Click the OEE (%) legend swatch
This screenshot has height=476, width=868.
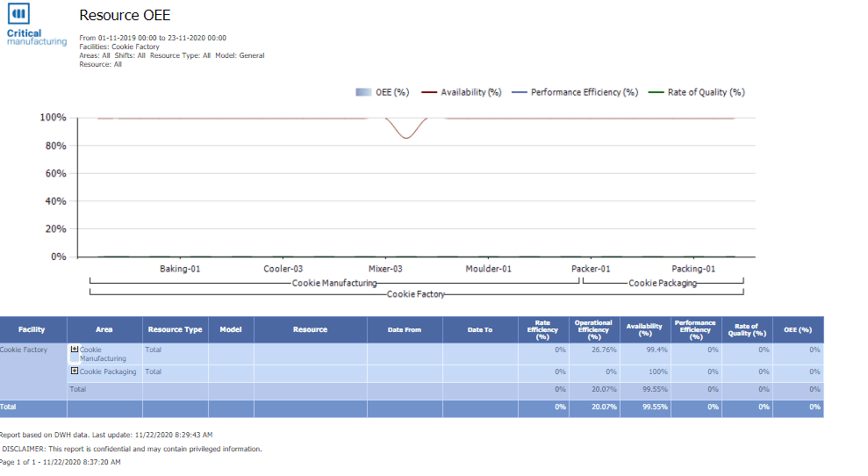coord(364,92)
